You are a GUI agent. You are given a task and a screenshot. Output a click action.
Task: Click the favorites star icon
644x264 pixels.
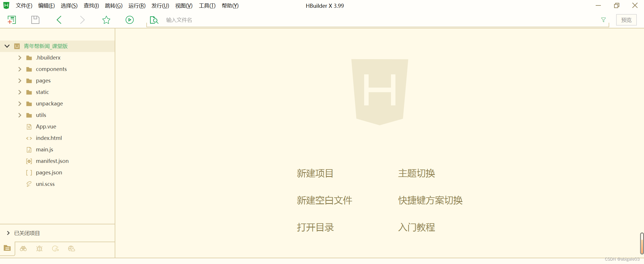click(106, 20)
